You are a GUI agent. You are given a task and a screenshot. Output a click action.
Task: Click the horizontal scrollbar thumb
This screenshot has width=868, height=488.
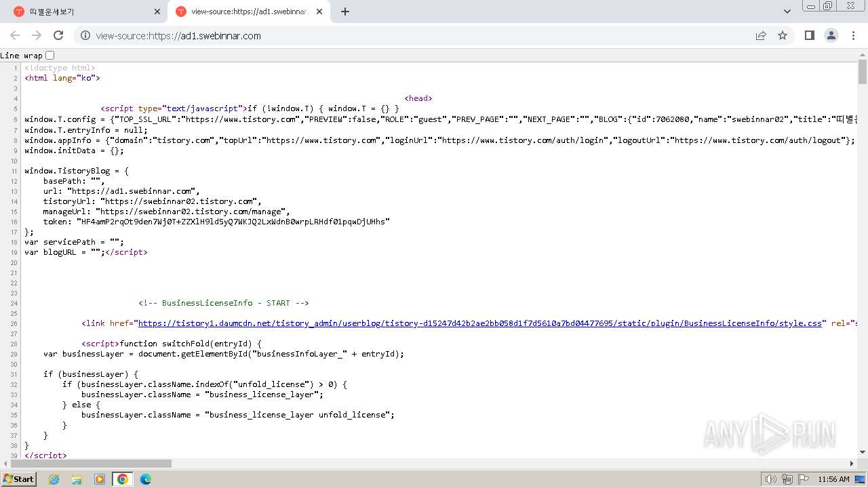pyautogui.click(x=91, y=464)
